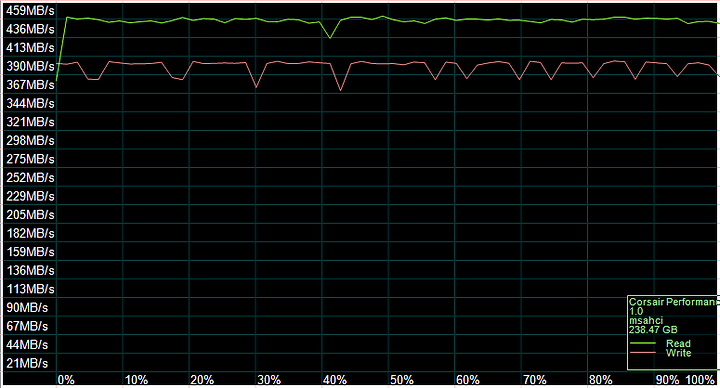Screen dimensions: 720x388
Task: Click the pink write curve lowest dip near 40%
Action: pyautogui.click(x=340, y=90)
